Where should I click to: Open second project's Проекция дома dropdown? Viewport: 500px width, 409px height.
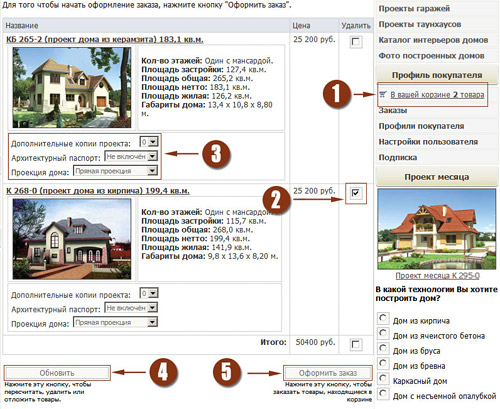pos(115,322)
